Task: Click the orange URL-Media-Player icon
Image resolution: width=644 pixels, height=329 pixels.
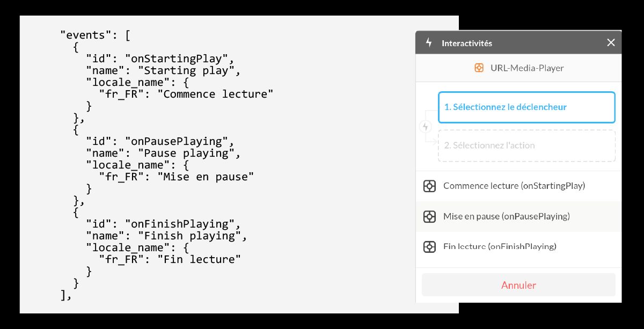Action: [479, 68]
